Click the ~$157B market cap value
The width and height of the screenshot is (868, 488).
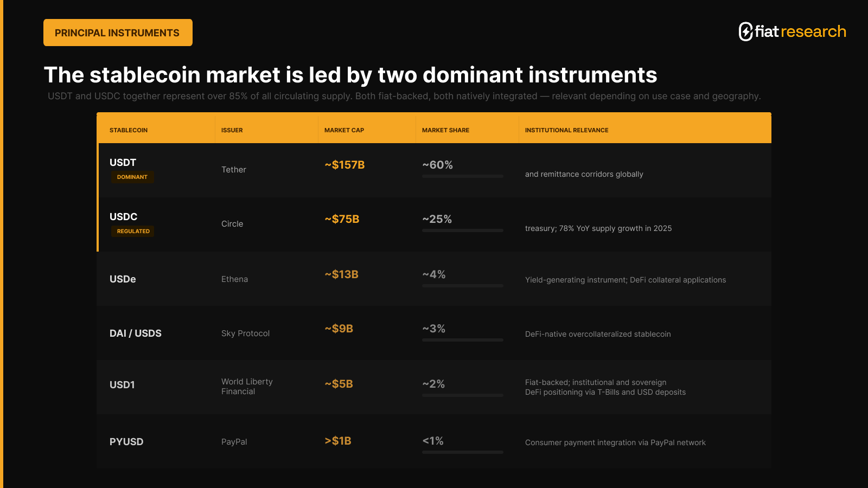point(344,165)
